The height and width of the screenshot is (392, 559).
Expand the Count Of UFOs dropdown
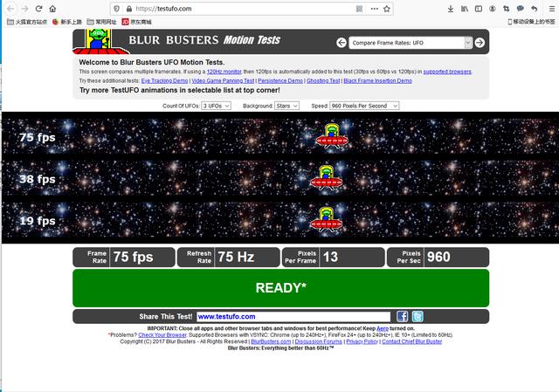click(x=216, y=106)
